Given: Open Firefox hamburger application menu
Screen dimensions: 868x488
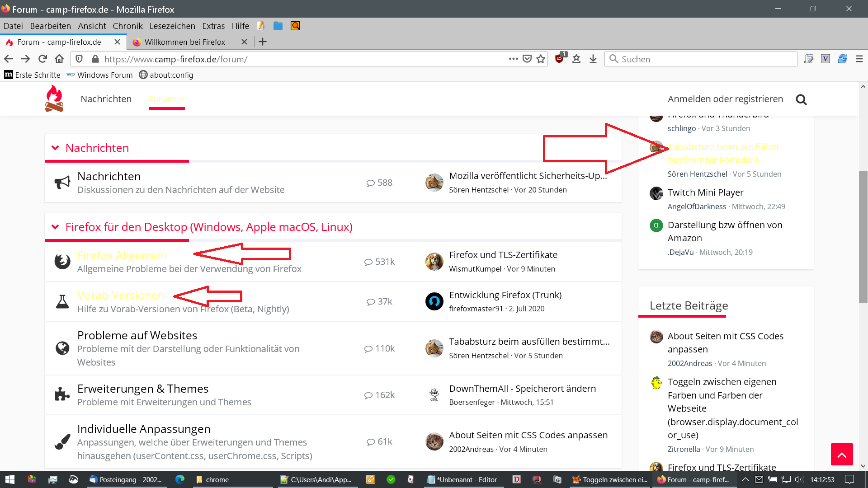Looking at the screenshot, I should (x=859, y=59).
